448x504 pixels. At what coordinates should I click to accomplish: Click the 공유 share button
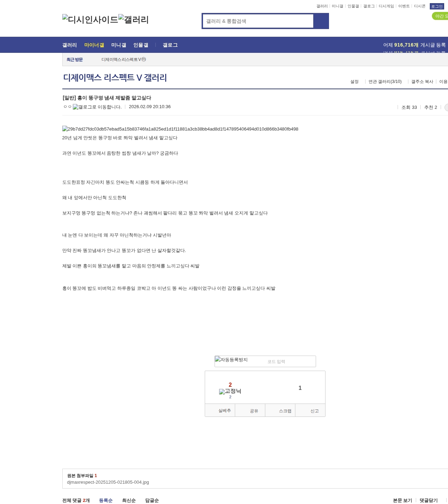pos(250,411)
